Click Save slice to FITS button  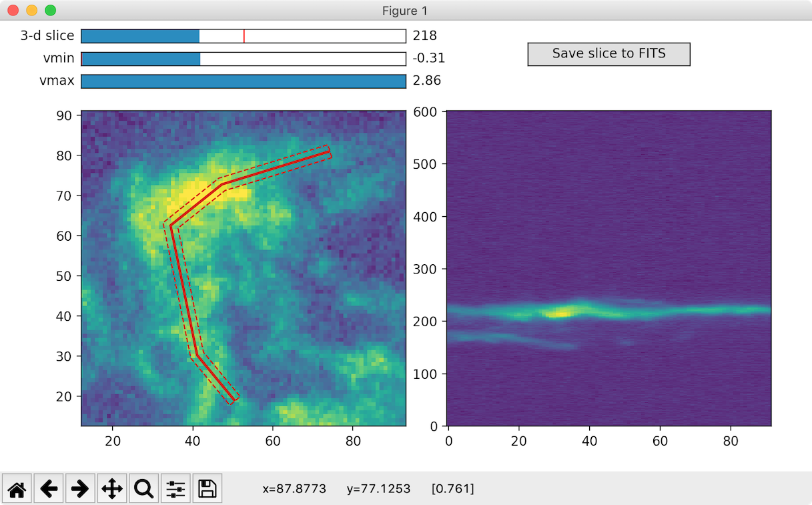608,54
